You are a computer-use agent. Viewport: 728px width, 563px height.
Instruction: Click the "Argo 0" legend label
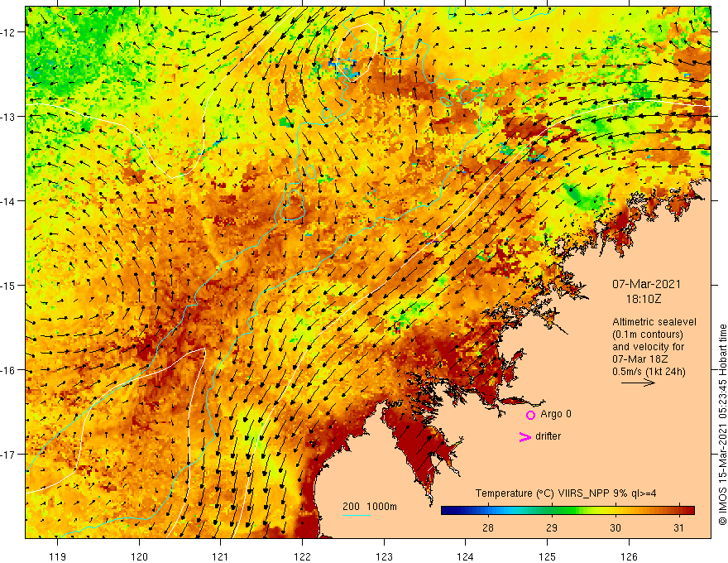click(556, 414)
